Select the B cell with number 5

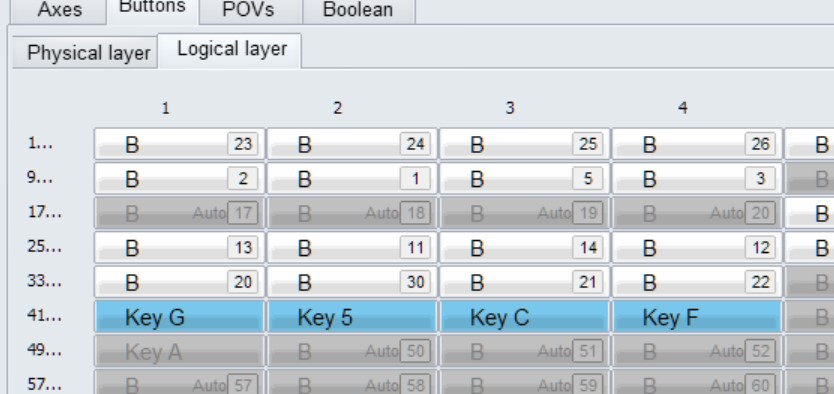coord(524,179)
